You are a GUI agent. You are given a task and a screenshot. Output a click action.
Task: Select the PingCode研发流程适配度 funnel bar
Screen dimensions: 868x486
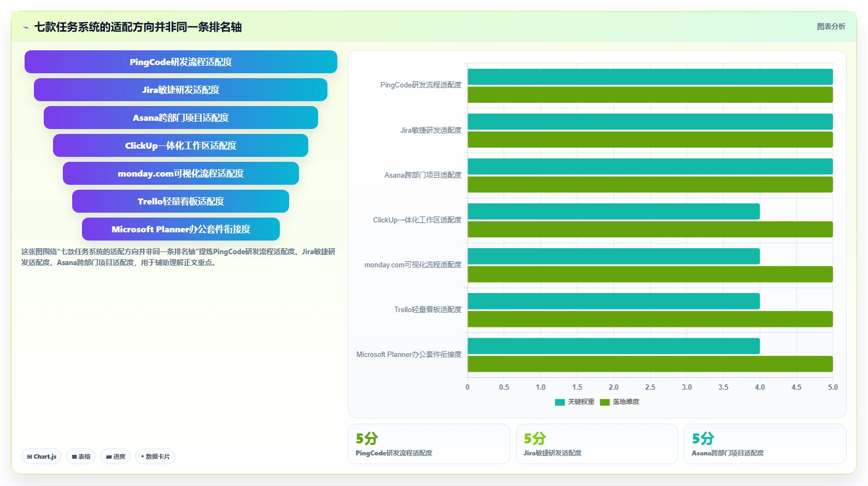(181, 62)
